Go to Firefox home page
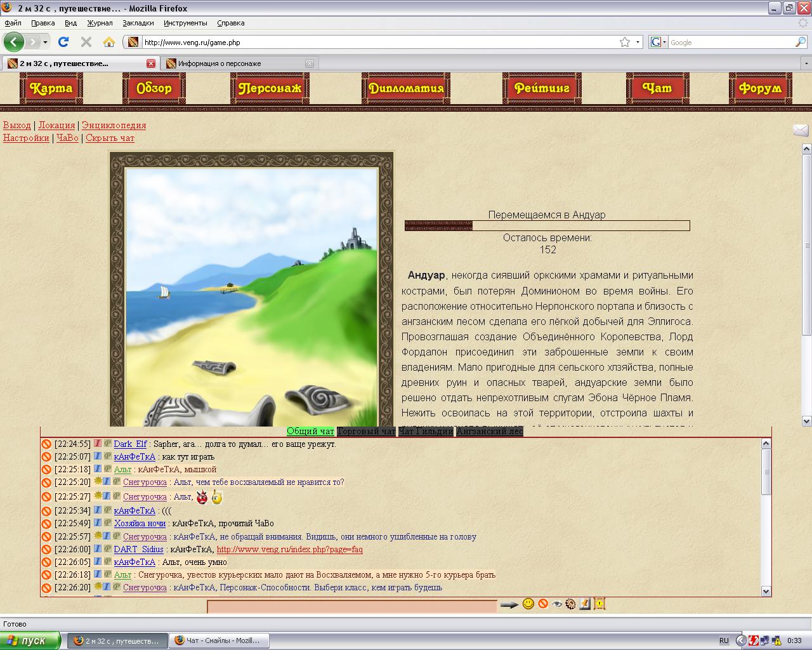The width and height of the screenshot is (812, 650). (109, 42)
